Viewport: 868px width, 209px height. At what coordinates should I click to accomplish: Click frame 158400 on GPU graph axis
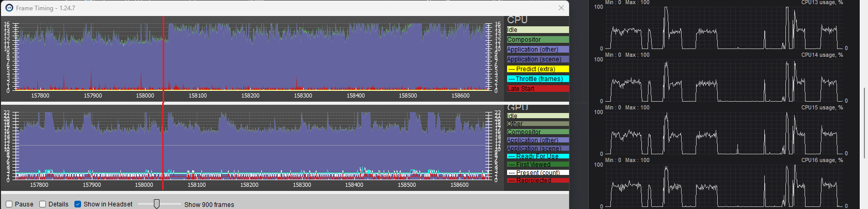pos(354,185)
